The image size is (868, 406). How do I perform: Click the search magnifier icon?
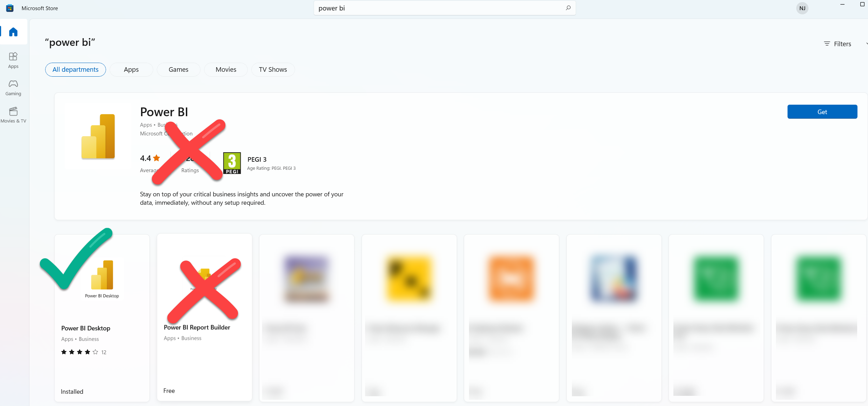point(568,8)
